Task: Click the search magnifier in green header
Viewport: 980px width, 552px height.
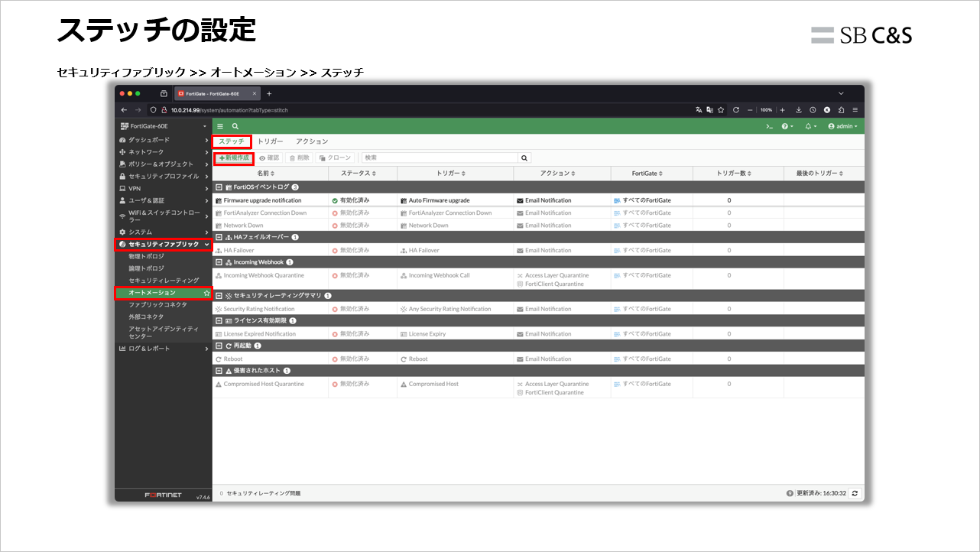Action: click(x=235, y=126)
